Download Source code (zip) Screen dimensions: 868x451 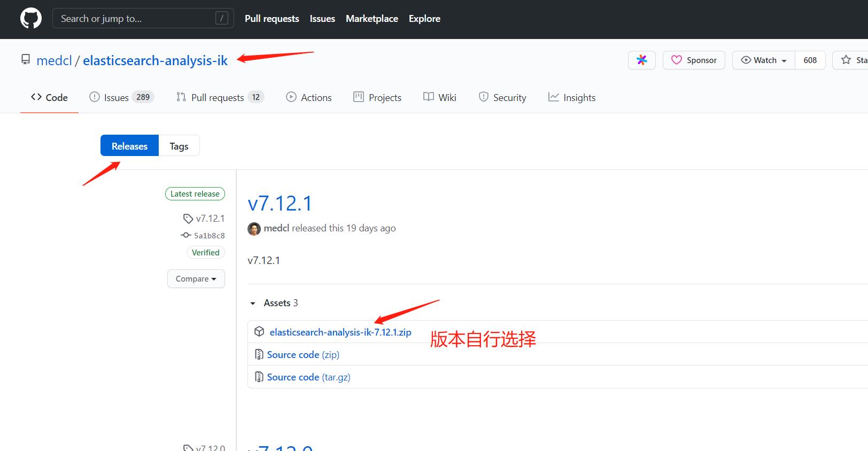(303, 354)
